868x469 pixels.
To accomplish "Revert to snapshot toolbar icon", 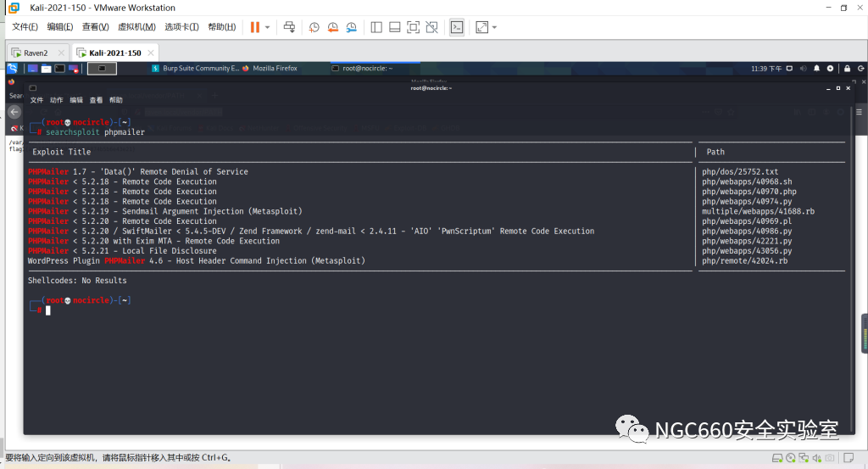I will (332, 27).
